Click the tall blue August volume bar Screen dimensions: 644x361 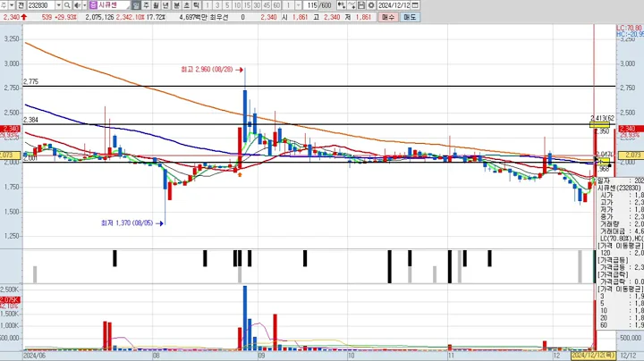click(245, 318)
